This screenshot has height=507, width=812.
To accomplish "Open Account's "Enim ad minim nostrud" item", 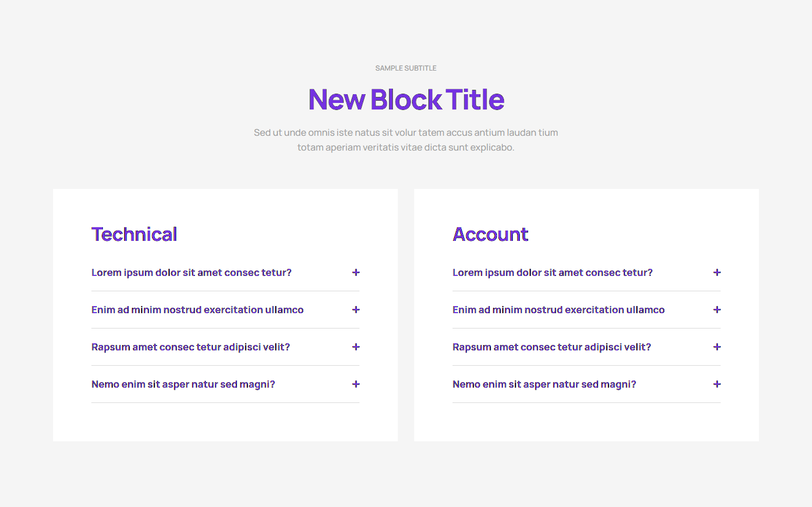I will point(559,310).
